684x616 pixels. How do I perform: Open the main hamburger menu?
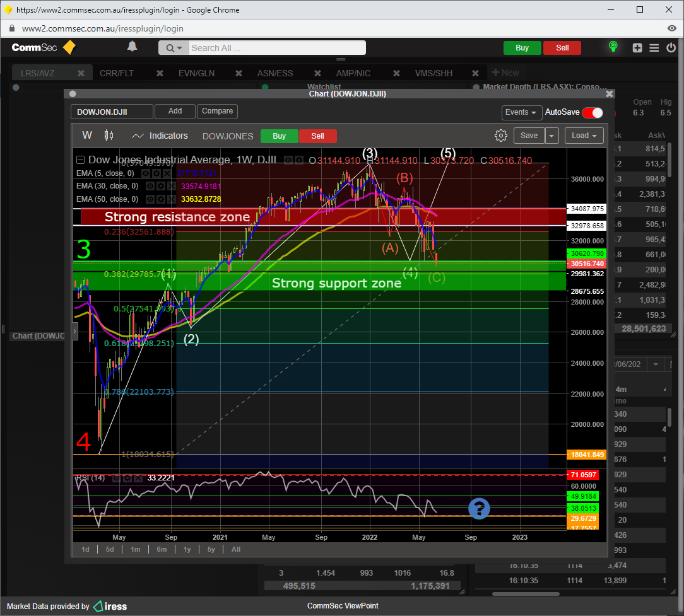click(654, 48)
